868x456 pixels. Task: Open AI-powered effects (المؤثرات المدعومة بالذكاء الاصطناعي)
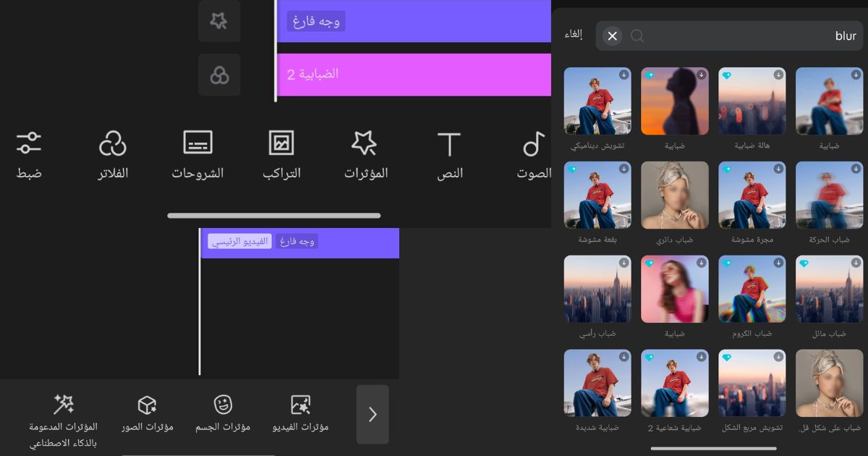[x=64, y=420]
